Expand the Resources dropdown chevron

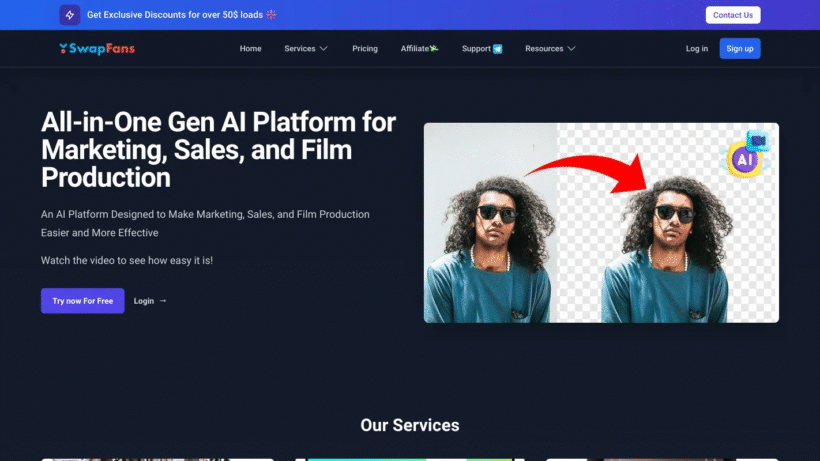[x=572, y=49]
